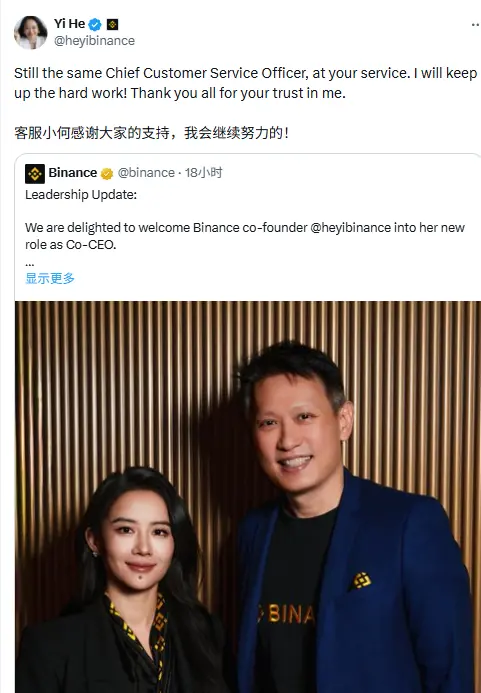Click the 18小时 timestamp
The width and height of the screenshot is (481, 693).
coord(203,173)
